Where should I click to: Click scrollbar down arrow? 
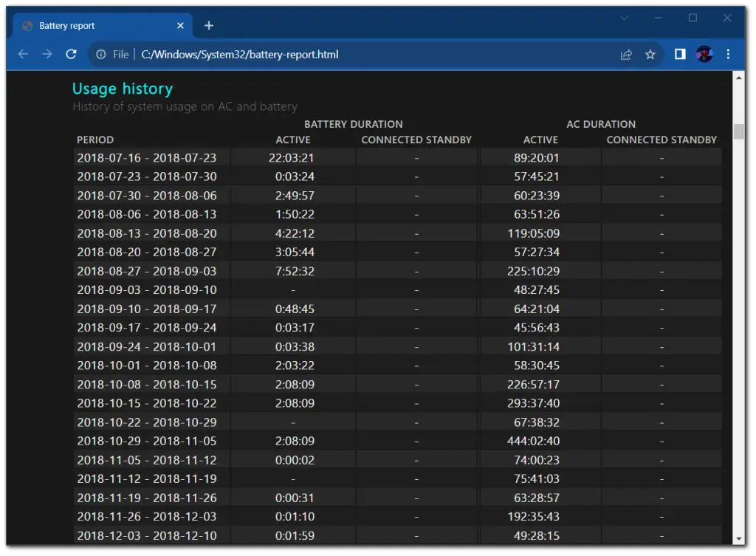click(738, 539)
